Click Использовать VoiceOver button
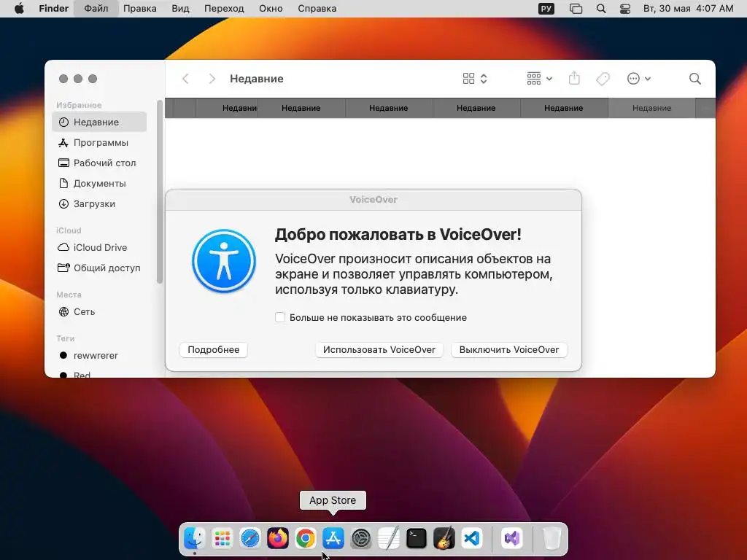This screenshot has height=560, width=747. coord(379,349)
